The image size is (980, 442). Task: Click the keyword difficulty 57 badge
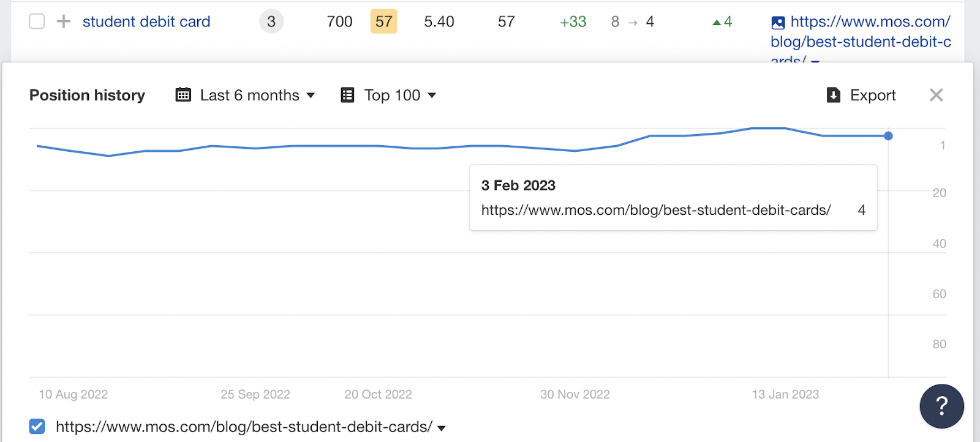pyautogui.click(x=383, y=22)
